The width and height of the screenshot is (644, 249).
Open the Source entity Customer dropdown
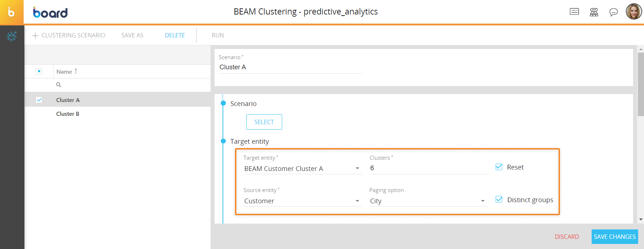pos(357,201)
